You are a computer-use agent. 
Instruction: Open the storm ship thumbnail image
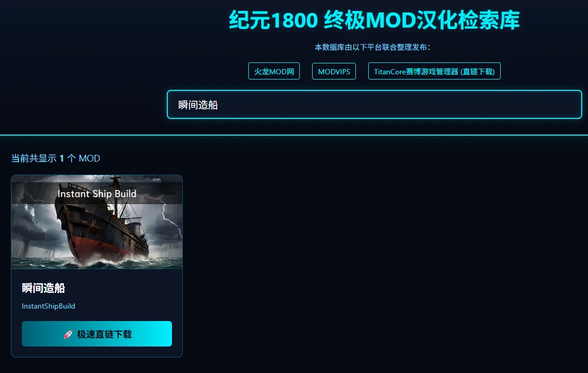97,222
